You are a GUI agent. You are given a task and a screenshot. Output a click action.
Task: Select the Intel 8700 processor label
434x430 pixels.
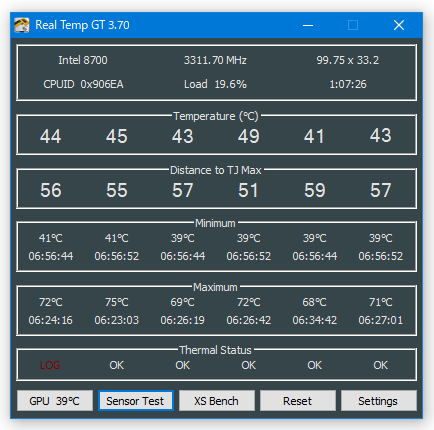83,60
